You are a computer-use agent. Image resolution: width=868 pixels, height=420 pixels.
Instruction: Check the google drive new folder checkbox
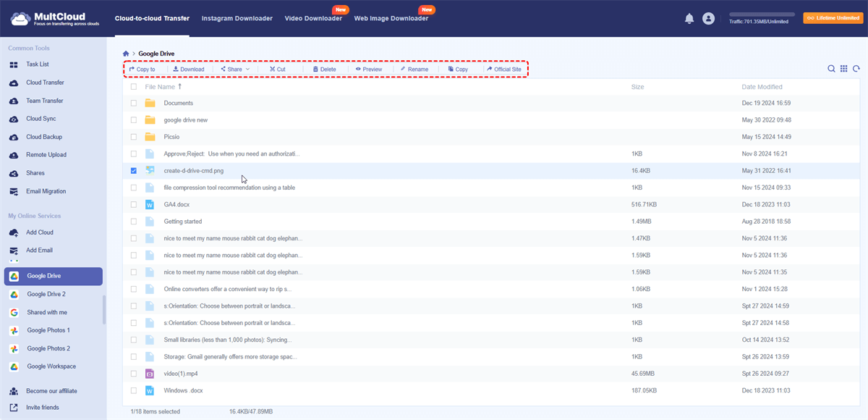click(x=134, y=120)
